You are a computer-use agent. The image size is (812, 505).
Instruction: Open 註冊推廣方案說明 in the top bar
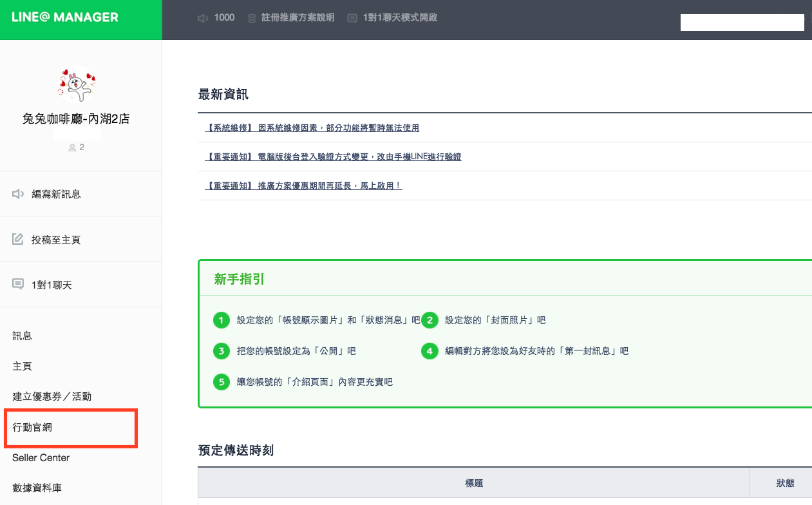coord(297,18)
